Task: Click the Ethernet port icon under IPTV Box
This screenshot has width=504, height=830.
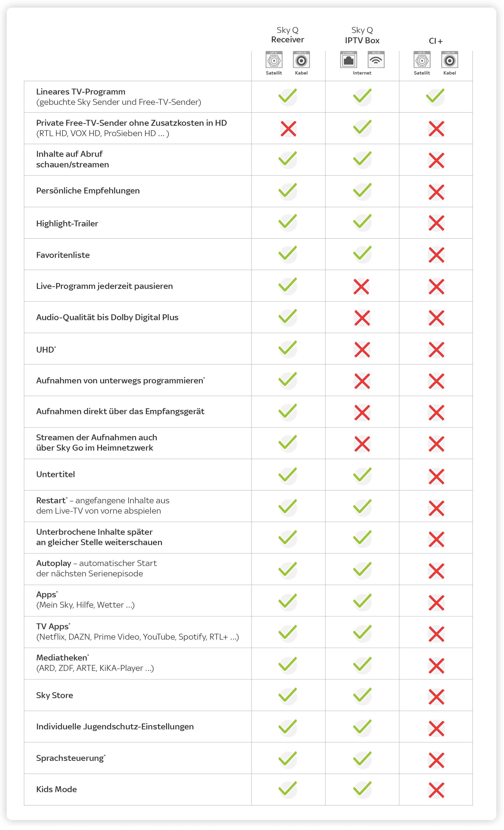Action: pyautogui.click(x=348, y=60)
